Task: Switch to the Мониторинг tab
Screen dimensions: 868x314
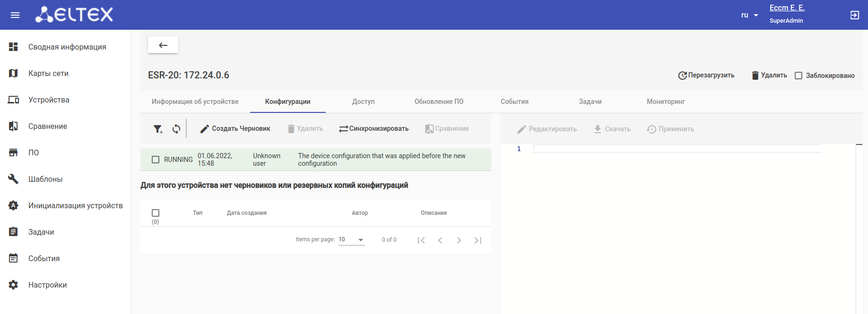Action: click(x=666, y=102)
